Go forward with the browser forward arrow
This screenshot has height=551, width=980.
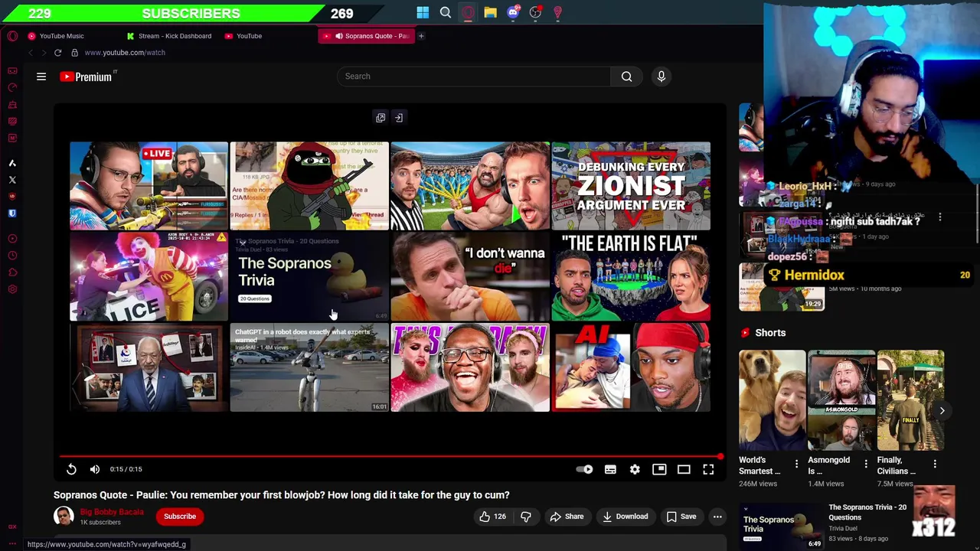tap(44, 53)
